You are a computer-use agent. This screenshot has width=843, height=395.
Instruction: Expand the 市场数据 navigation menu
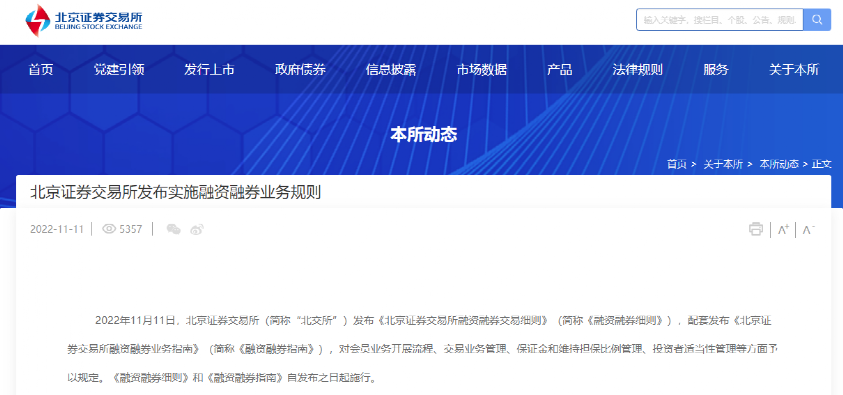point(482,69)
